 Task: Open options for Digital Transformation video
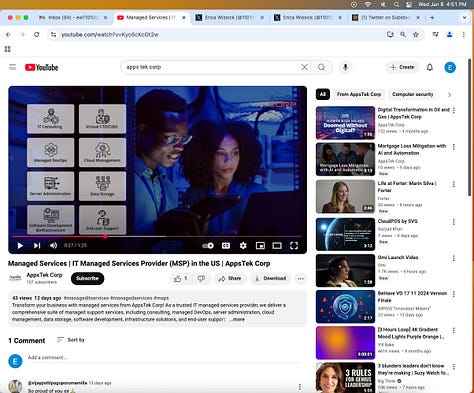coord(454,111)
